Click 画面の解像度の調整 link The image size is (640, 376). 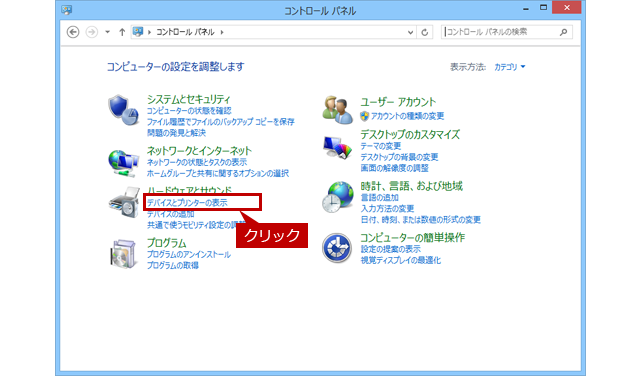(x=394, y=168)
